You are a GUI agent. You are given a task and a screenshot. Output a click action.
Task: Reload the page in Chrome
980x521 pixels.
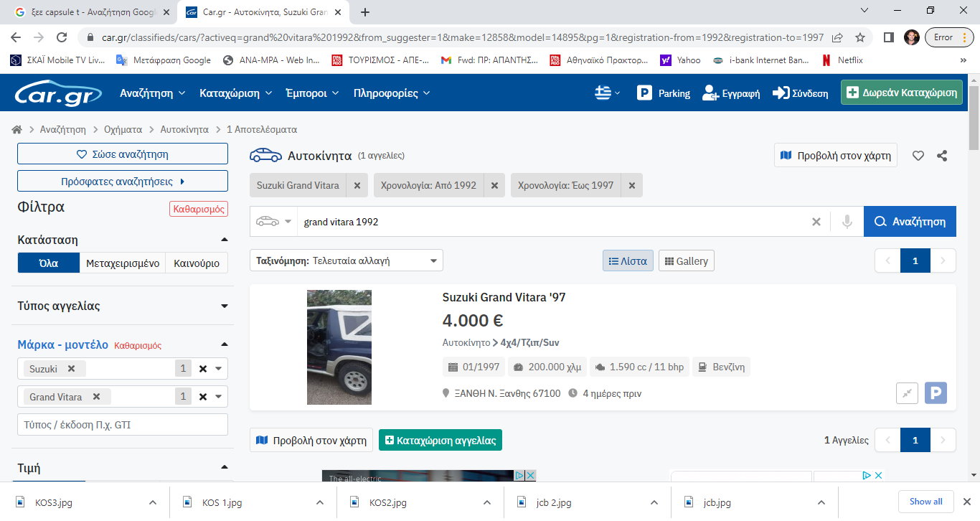tap(62, 37)
